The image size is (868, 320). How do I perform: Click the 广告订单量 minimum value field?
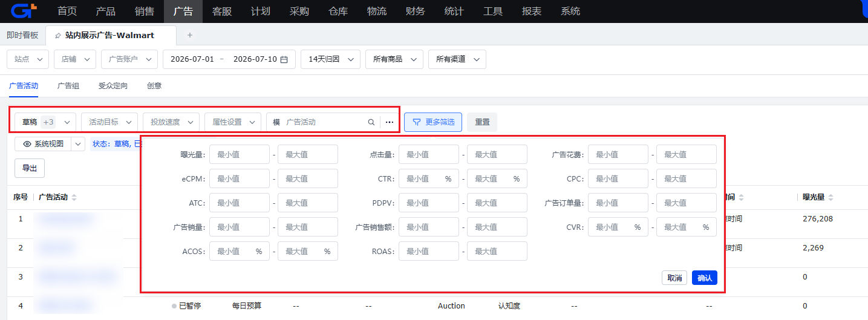[618, 203]
